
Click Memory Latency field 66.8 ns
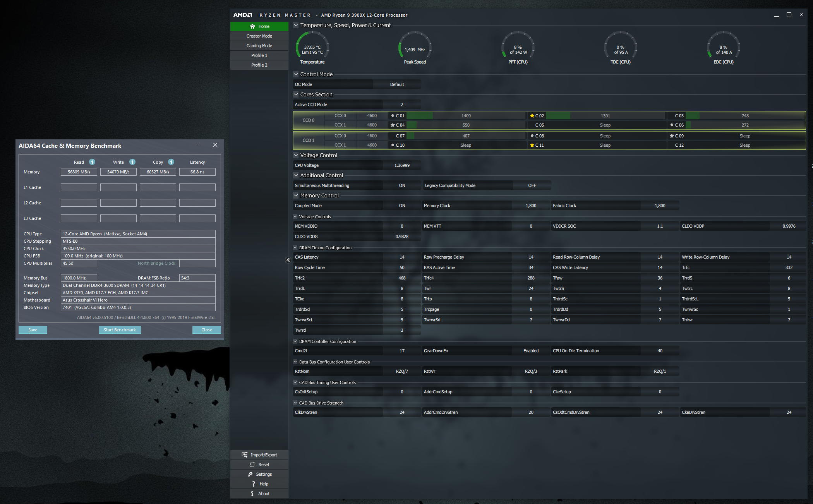197,172
